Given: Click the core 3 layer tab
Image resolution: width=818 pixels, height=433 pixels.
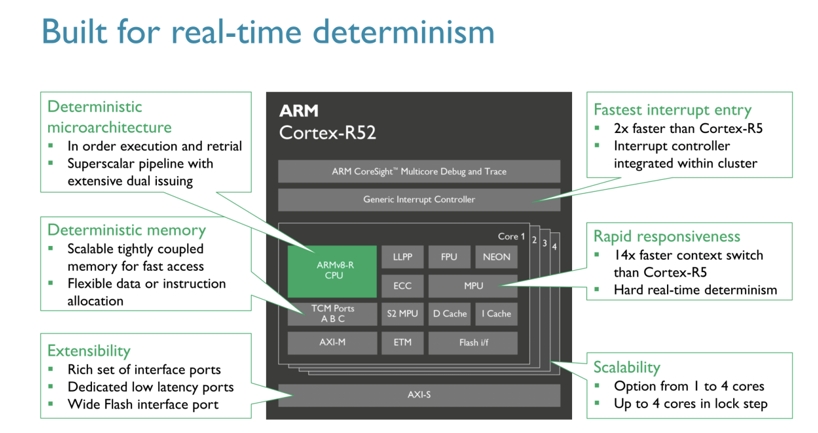Looking at the screenshot, I should (x=544, y=244).
